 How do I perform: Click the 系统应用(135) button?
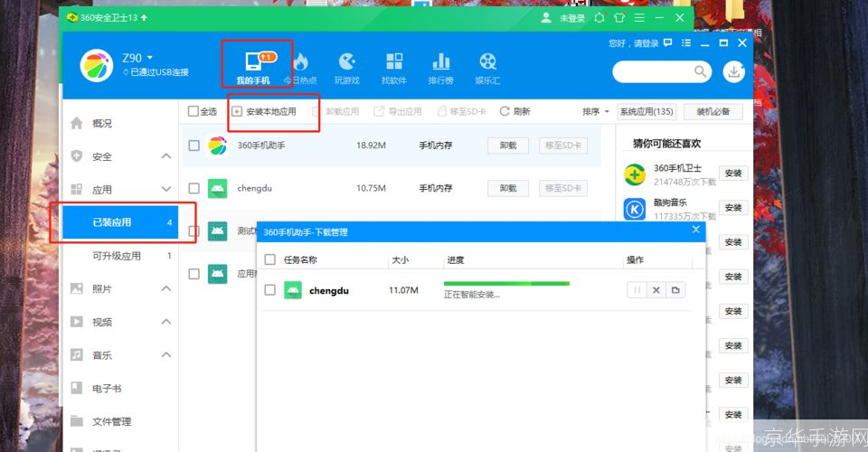point(646,112)
